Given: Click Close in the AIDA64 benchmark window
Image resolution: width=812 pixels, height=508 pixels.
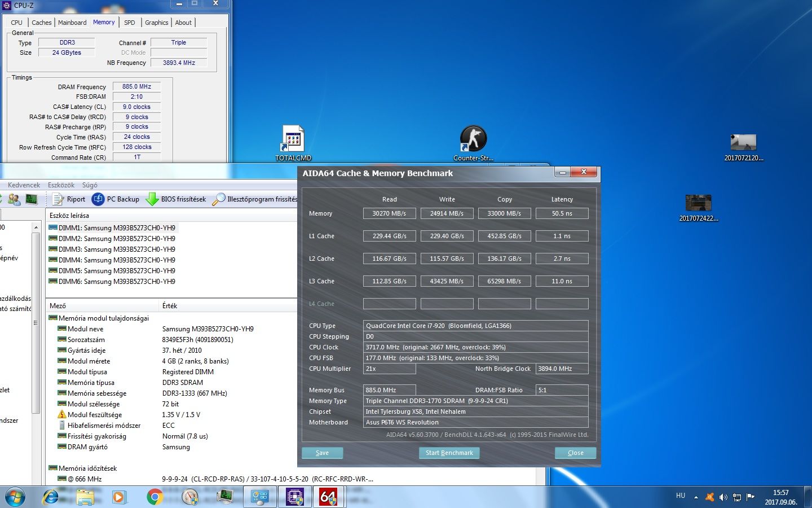Looking at the screenshot, I should pos(575,453).
